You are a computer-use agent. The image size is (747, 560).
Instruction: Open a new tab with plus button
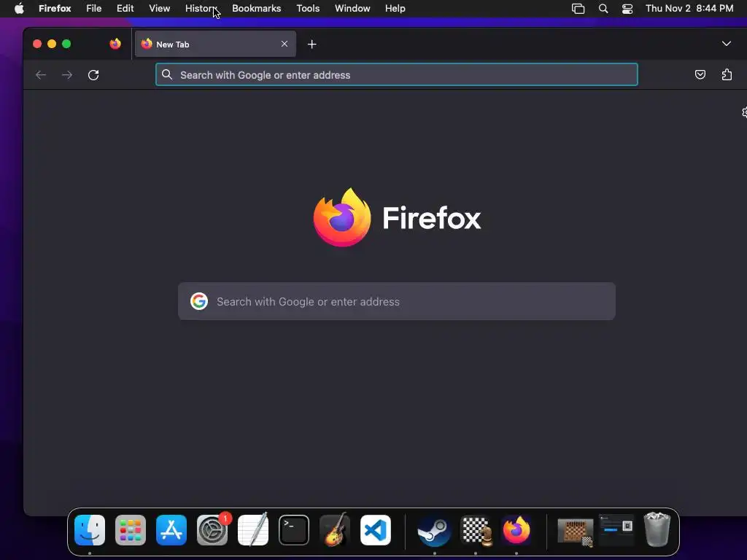[312, 44]
